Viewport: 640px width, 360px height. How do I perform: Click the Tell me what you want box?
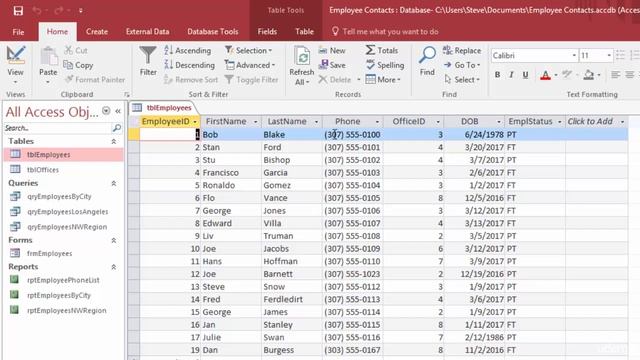point(386,31)
